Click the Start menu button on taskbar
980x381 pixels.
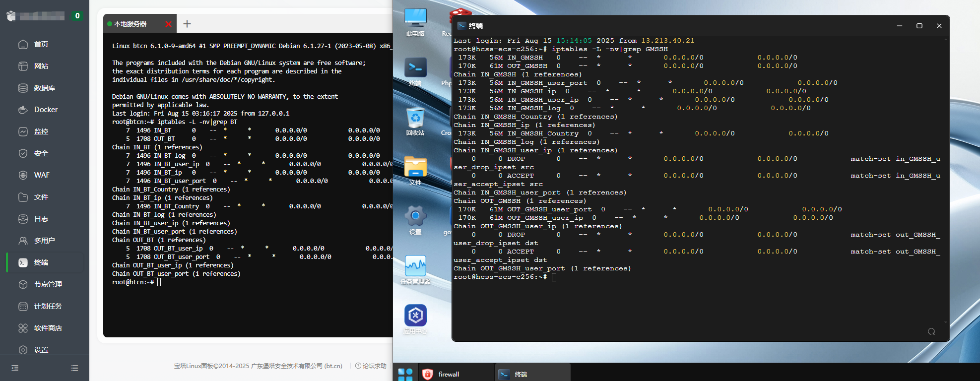click(x=405, y=374)
